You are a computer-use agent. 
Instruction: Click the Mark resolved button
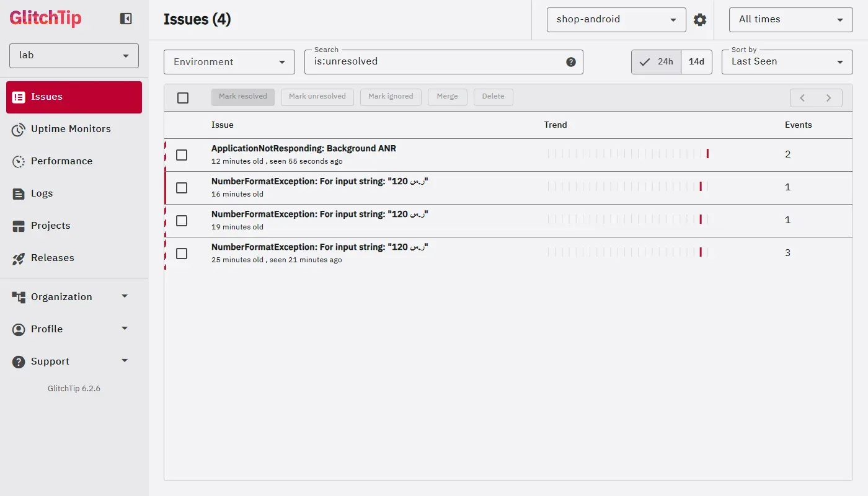(243, 97)
